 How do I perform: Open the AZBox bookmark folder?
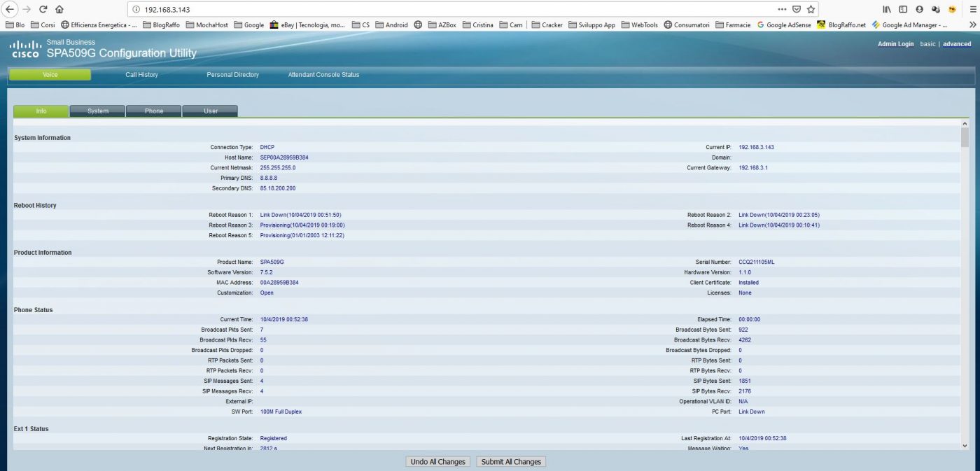point(441,25)
